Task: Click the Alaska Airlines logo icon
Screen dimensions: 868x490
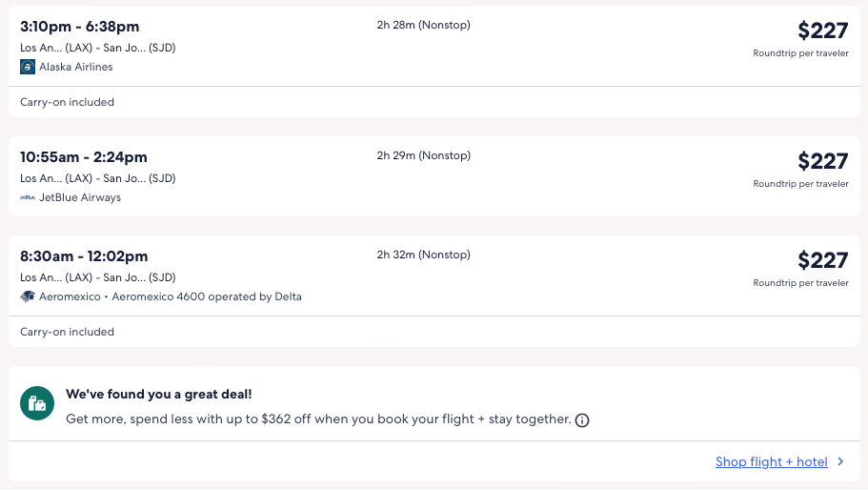Action: (x=28, y=67)
